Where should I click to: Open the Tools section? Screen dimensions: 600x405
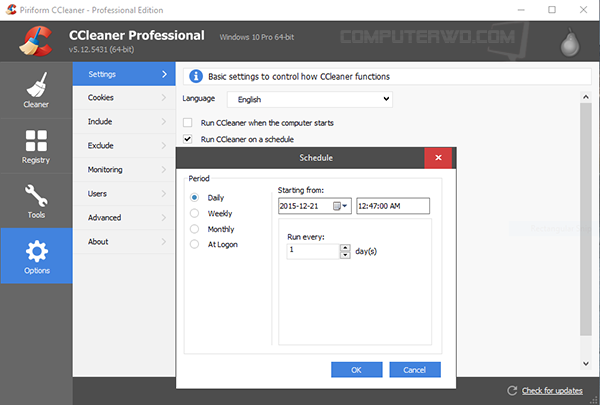point(36,201)
